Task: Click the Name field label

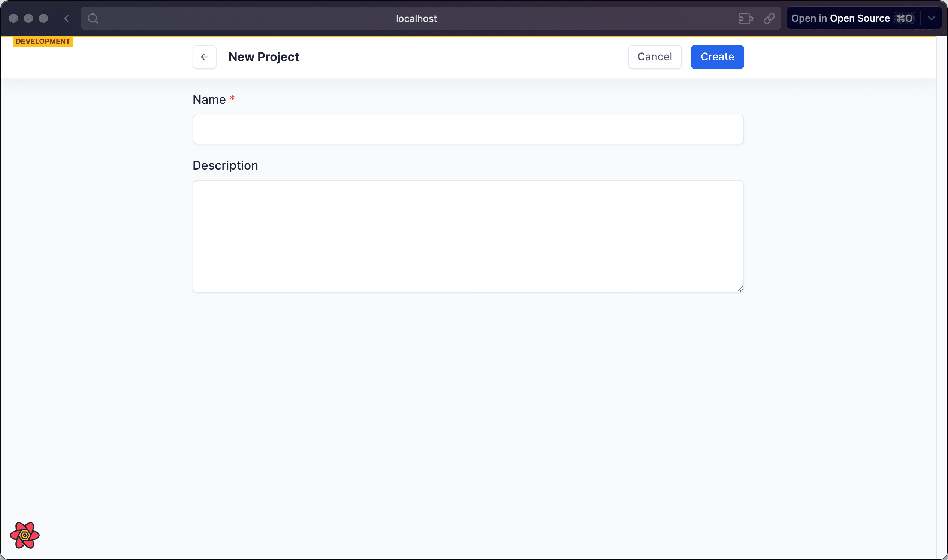Action: [x=210, y=99]
